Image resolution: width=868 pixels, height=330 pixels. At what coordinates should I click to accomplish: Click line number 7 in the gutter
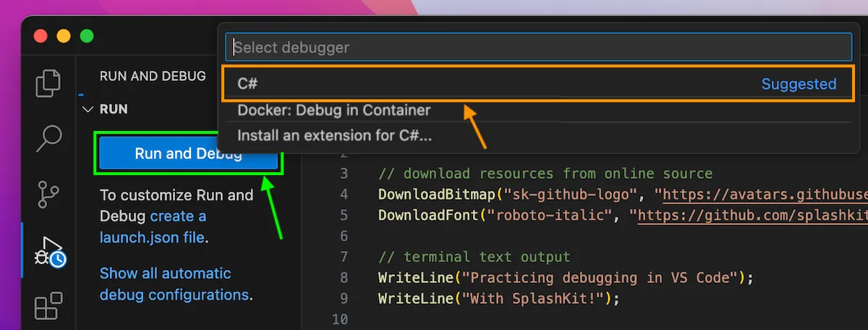(x=344, y=257)
